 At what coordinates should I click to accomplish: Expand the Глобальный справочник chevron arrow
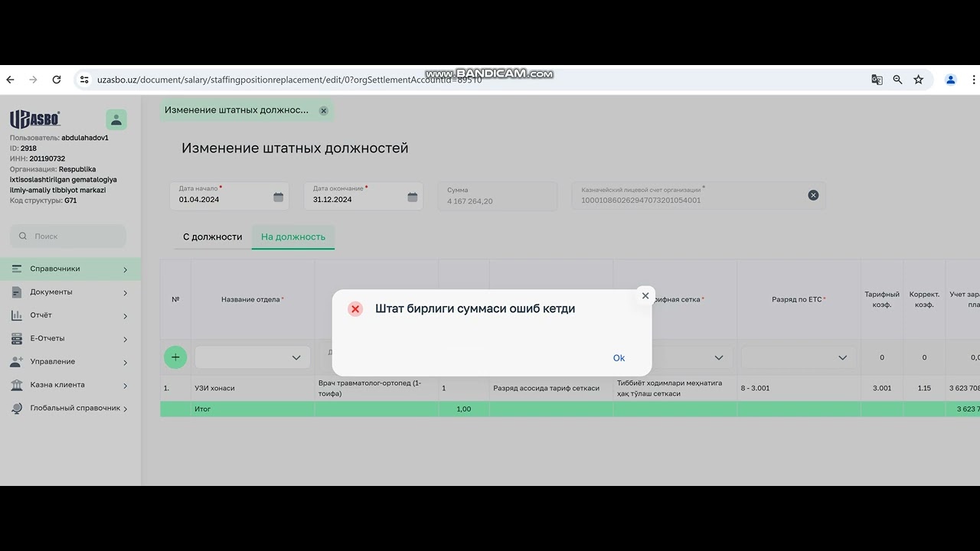tap(126, 409)
